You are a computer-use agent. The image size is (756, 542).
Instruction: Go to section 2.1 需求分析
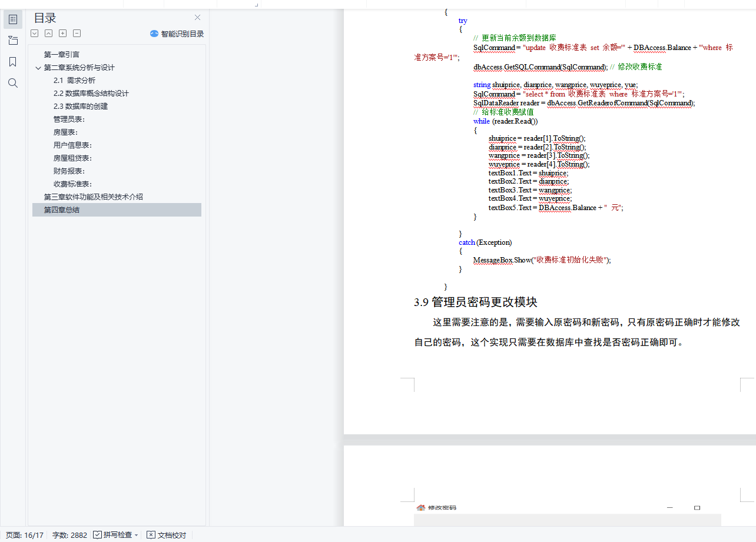(74, 80)
